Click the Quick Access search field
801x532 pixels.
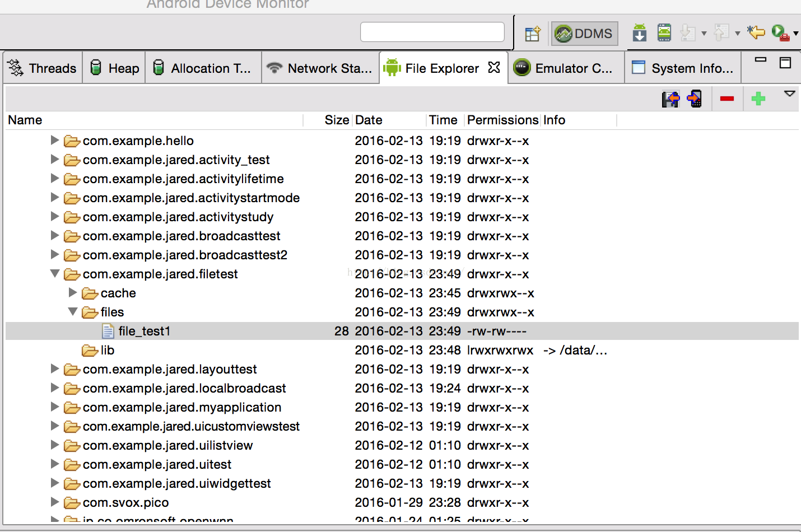[x=432, y=32]
